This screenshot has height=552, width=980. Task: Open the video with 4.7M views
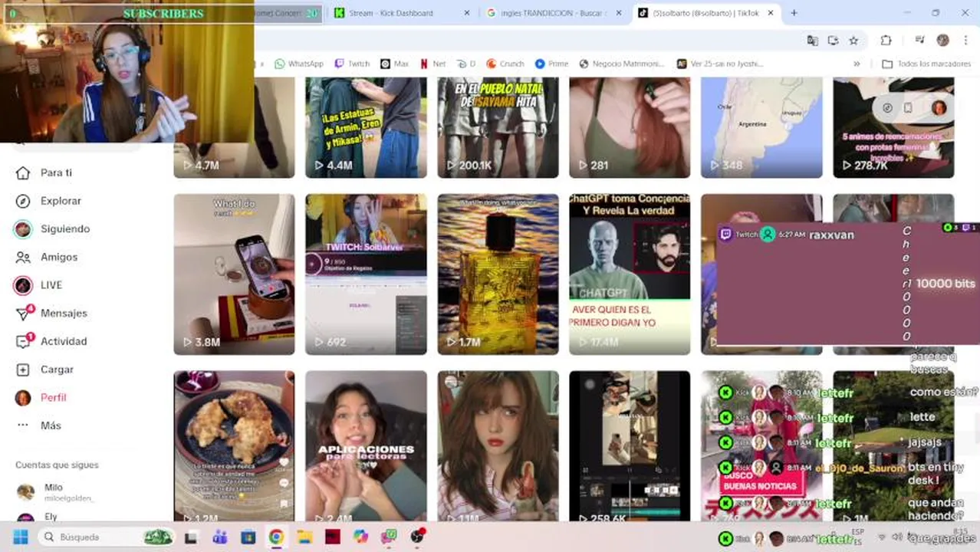pos(234,127)
